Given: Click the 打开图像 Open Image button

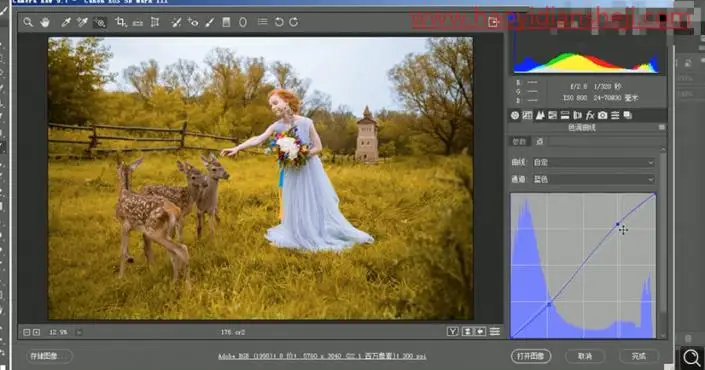Looking at the screenshot, I should pyautogui.click(x=531, y=356).
